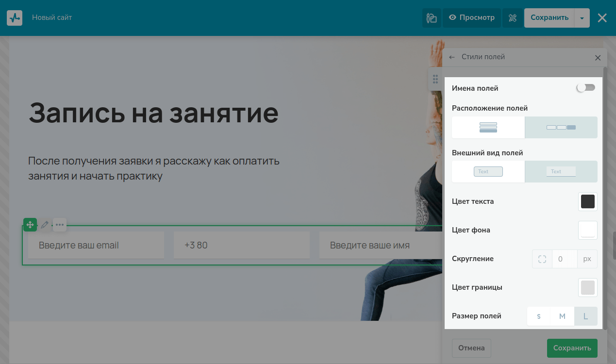Viewport: 616px width, 364px height.
Task: Click the ruler-and-pencil tools icon in header
Action: coord(512,18)
